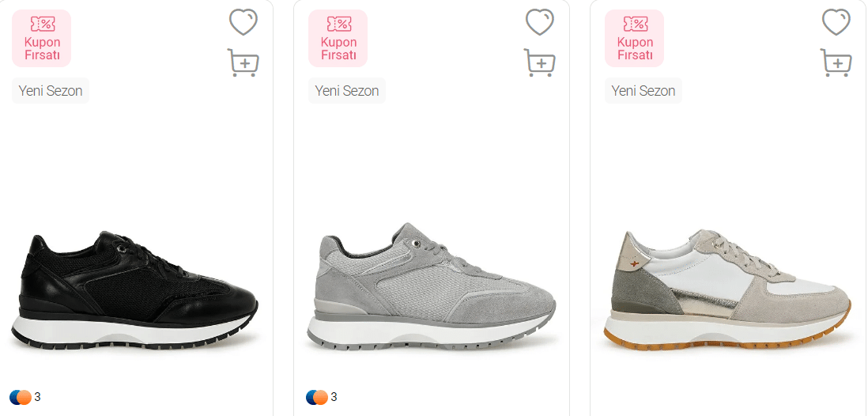The width and height of the screenshot is (868, 416).
Task: Select the Yeni Sezon tag above the black sneaker
Action: point(51,91)
